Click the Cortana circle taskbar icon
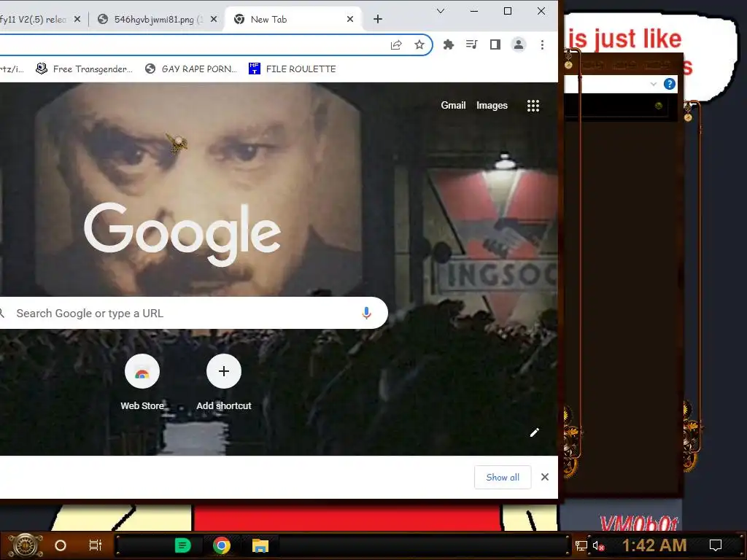747x560 pixels. (61, 545)
